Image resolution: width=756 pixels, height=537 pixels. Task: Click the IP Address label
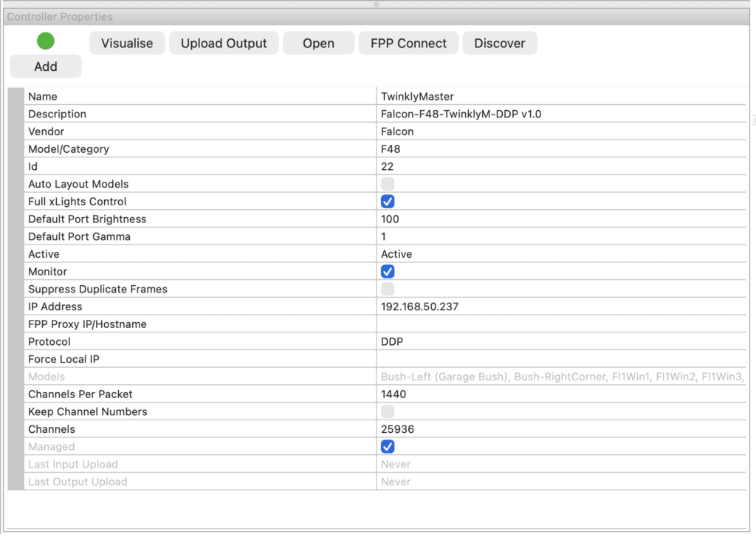click(x=55, y=307)
